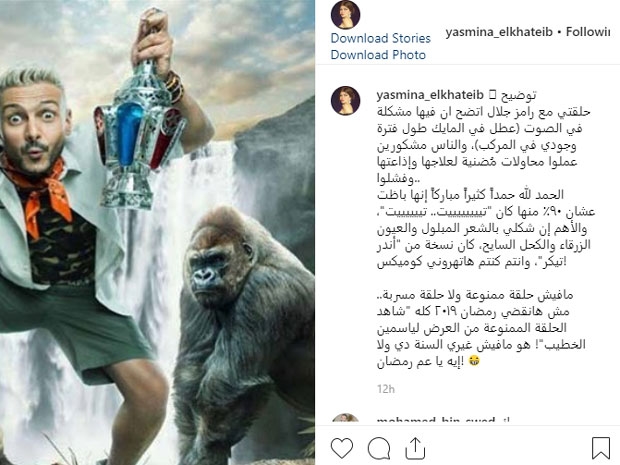The width and height of the screenshot is (620, 465).
Task: Toggle the Following button
Action: 588,32
